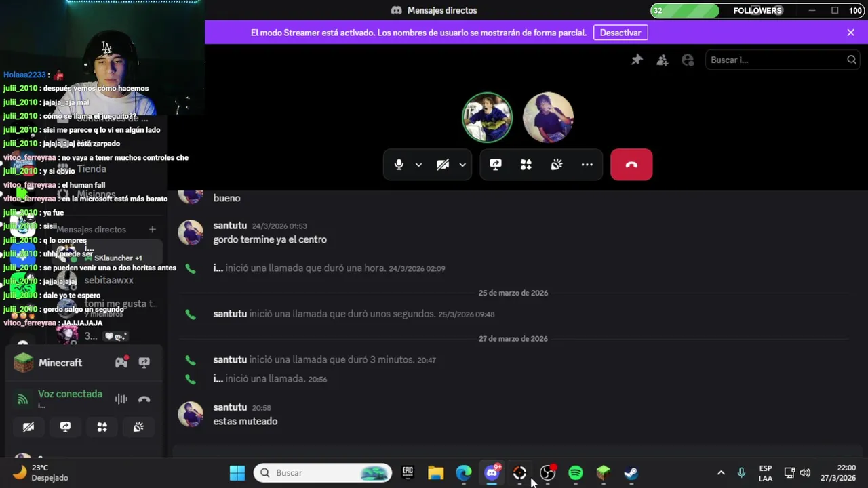Open the sebitaawxx direct message
The image size is (868, 488).
coord(108,281)
